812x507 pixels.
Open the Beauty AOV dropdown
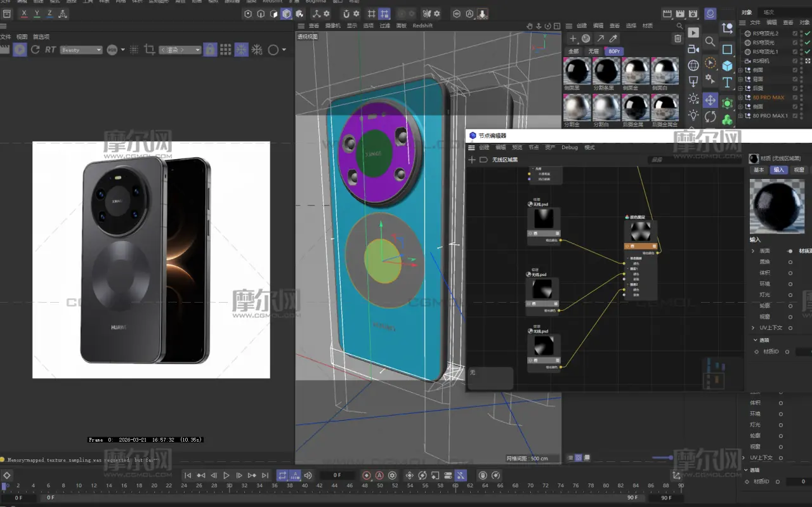coord(81,49)
